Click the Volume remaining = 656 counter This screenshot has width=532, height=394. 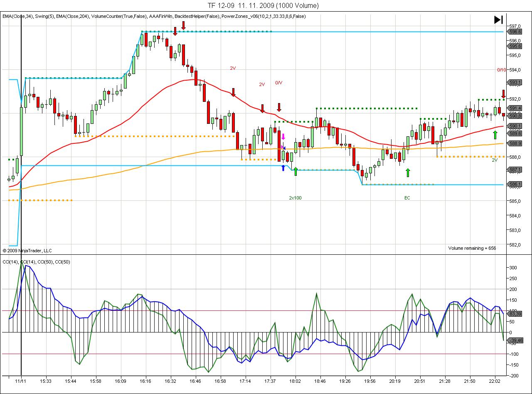click(x=472, y=248)
